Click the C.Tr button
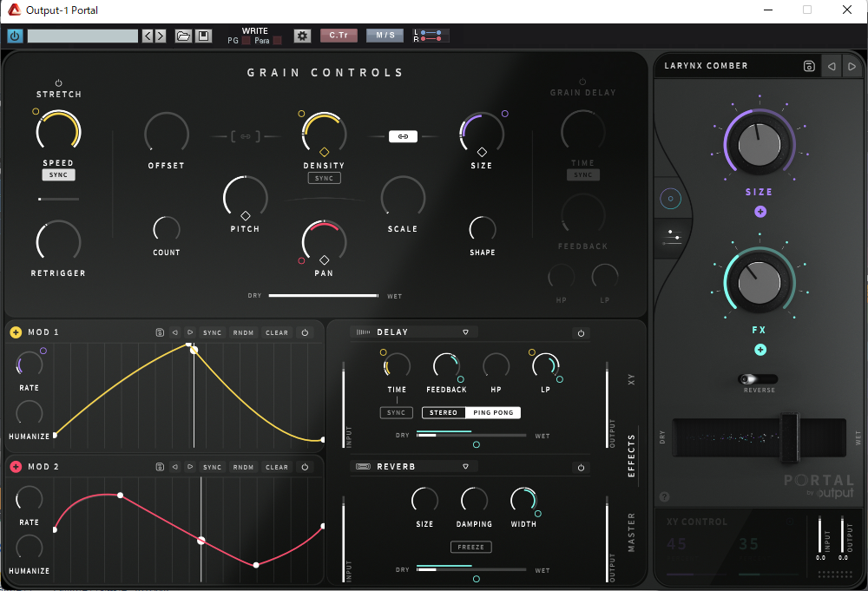Image resolution: width=868 pixels, height=591 pixels. (339, 36)
